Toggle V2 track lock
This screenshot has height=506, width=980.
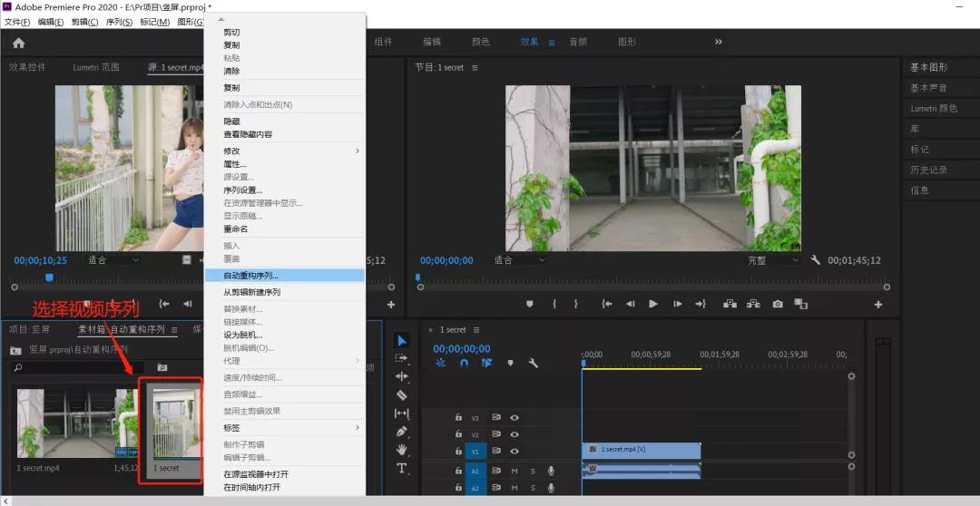(458, 434)
